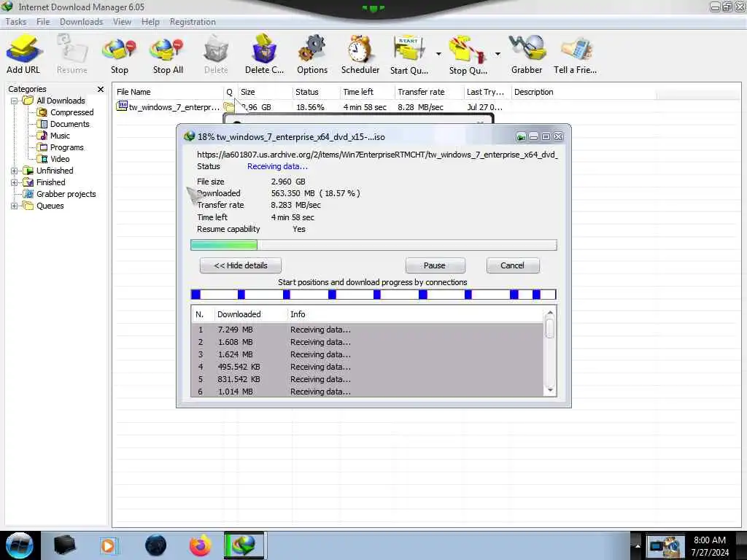
Task: Open the File menu
Action: pos(43,22)
